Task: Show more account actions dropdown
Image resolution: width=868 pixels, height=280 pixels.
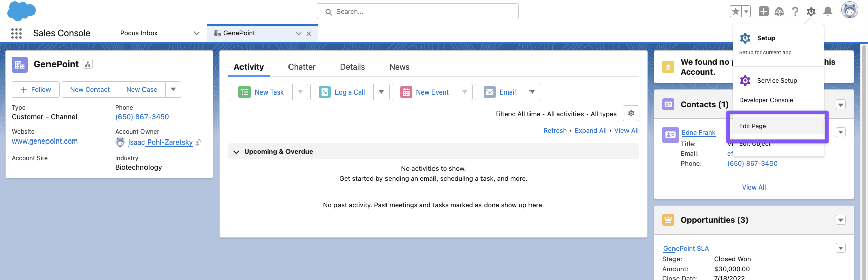Action: click(173, 89)
